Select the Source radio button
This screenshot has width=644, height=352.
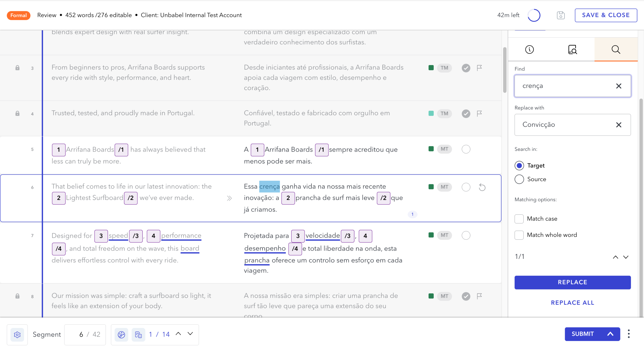coord(519,179)
